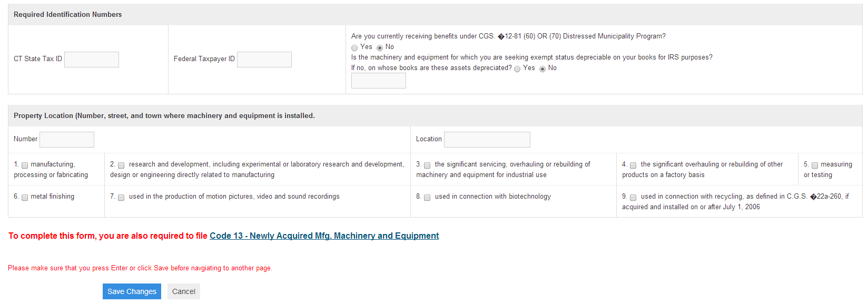The image size is (868, 303).
Task: Check the manufacturing, processing or fabricating box
Action: pos(25,165)
